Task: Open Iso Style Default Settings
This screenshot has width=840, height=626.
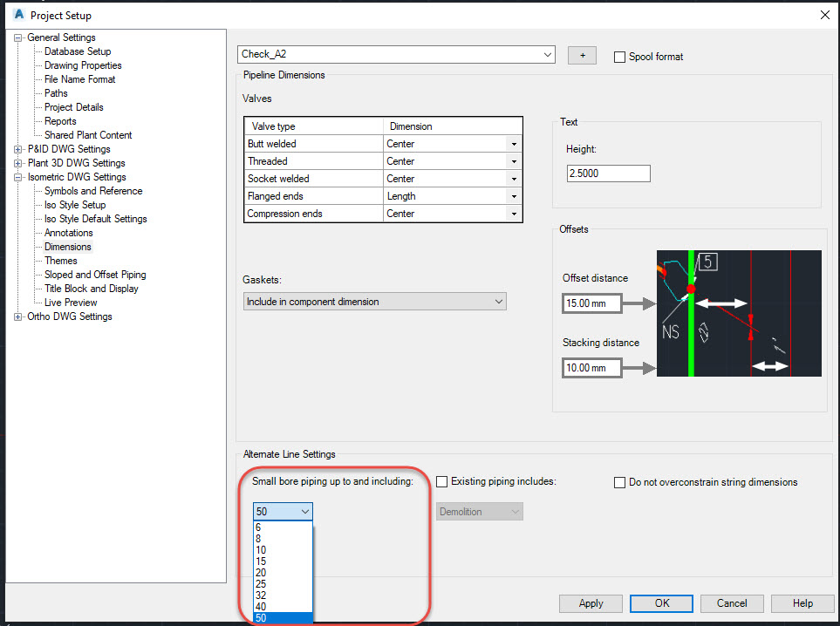Action: pyautogui.click(x=95, y=219)
